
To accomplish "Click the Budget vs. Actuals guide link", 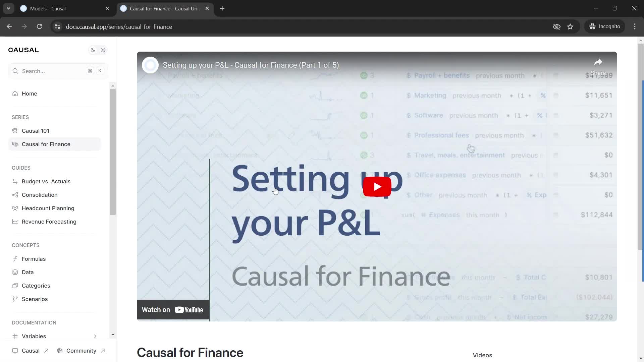I will 46,181.
